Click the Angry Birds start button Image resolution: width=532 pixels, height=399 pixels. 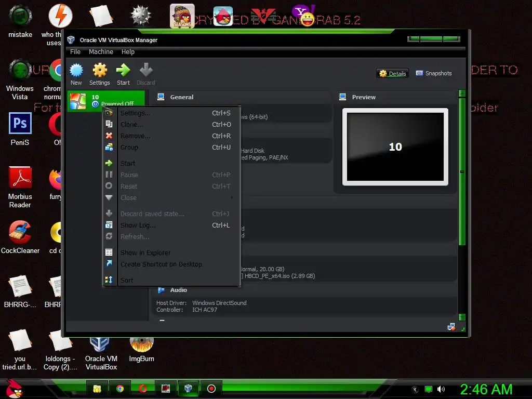click(x=14, y=389)
